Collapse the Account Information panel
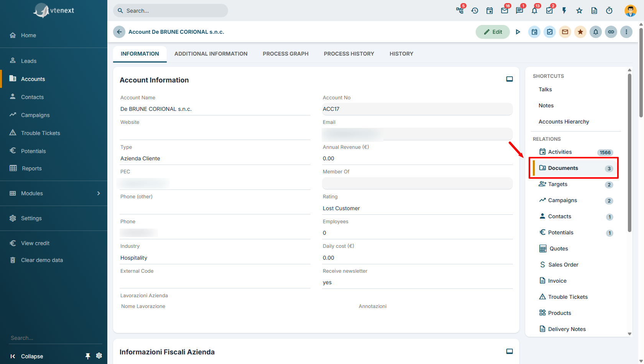The image size is (644, 364). point(509,79)
